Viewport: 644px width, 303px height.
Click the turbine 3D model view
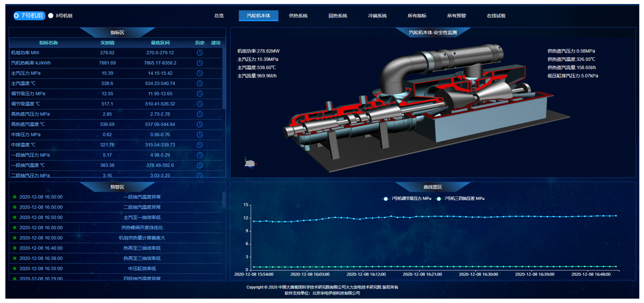(x=425, y=107)
